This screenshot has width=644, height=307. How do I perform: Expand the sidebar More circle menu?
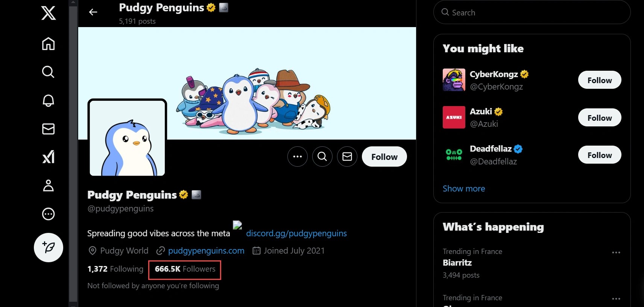click(48, 214)
